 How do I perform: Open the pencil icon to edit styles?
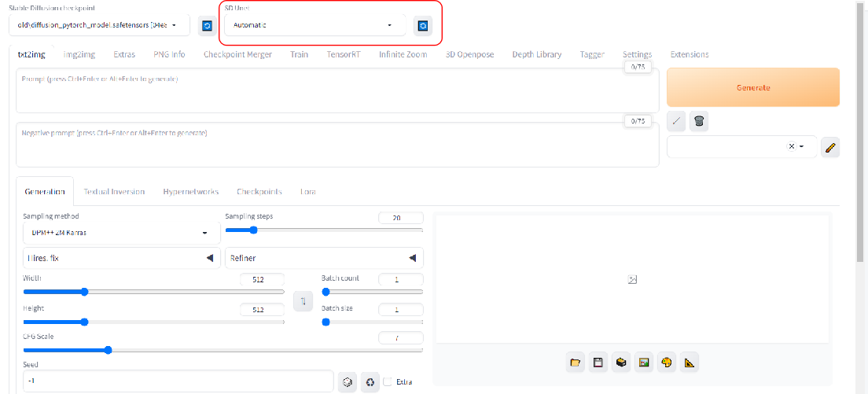click(x=830, y=147)
